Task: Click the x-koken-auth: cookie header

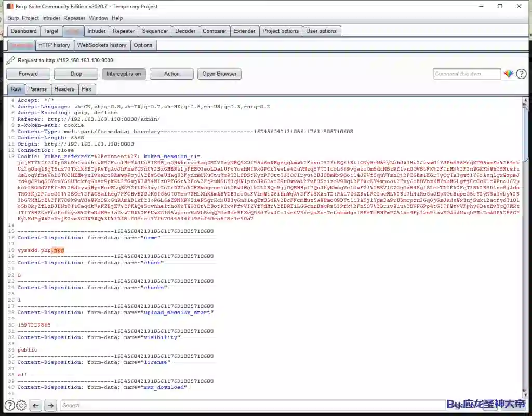Action: tap(50, 125)
